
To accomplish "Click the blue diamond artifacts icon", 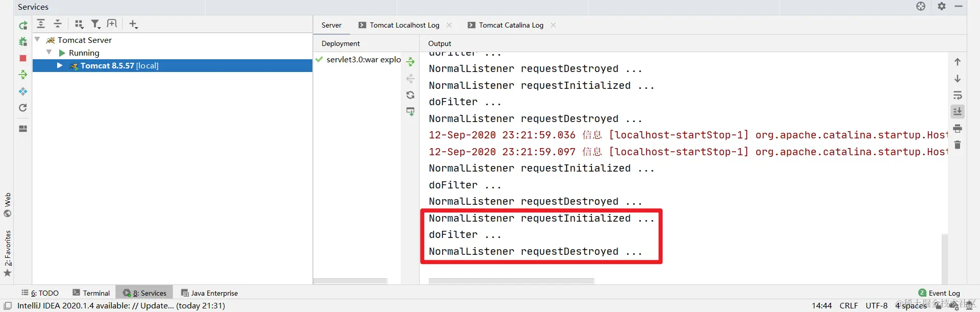I will click(x=23, y=91).
